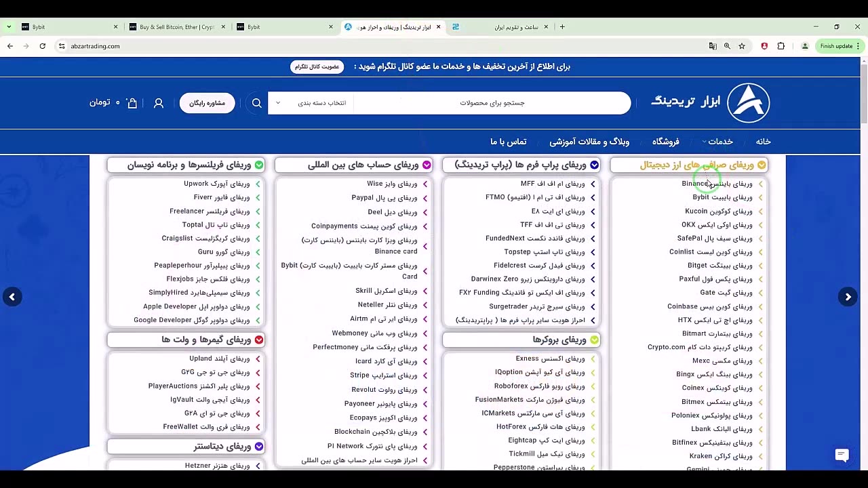Open وریفای فریلنسرها و برنامه نویسان heading
Screen dimensions: 868x488
186,165
